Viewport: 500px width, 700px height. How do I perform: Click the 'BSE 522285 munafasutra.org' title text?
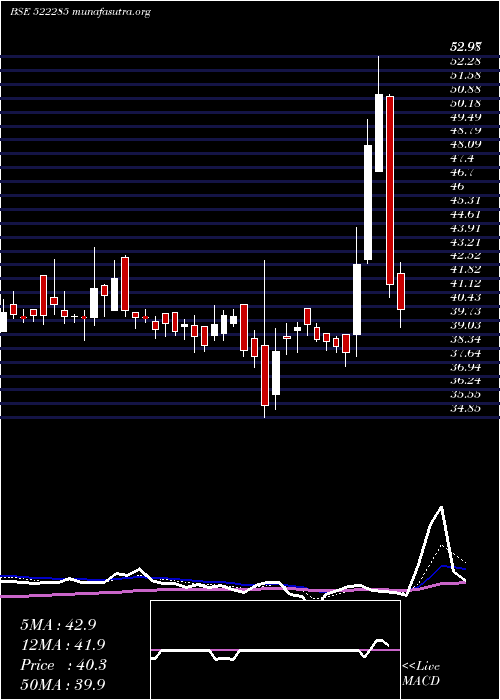click(x=80, y=12)
